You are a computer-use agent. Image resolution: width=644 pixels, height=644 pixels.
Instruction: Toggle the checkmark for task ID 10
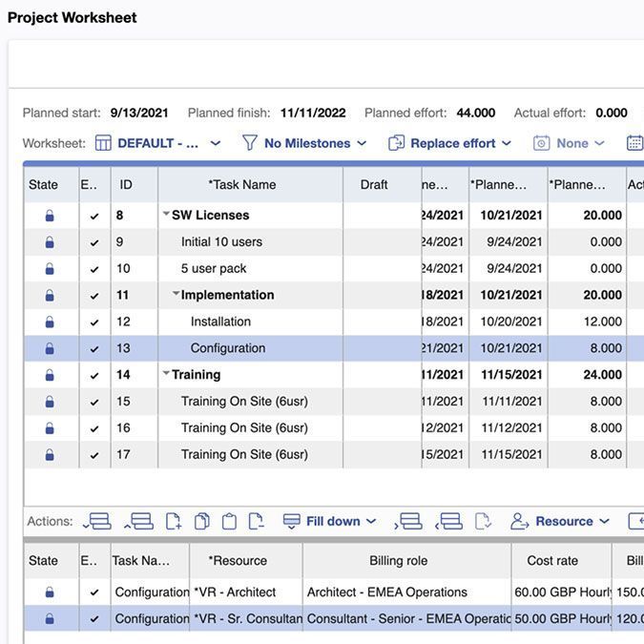(94, 269)
